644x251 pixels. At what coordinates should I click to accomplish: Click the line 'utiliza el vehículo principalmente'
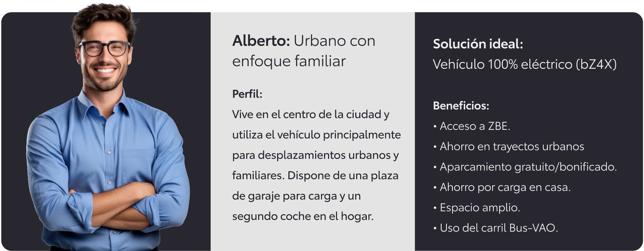click(316, 135)
